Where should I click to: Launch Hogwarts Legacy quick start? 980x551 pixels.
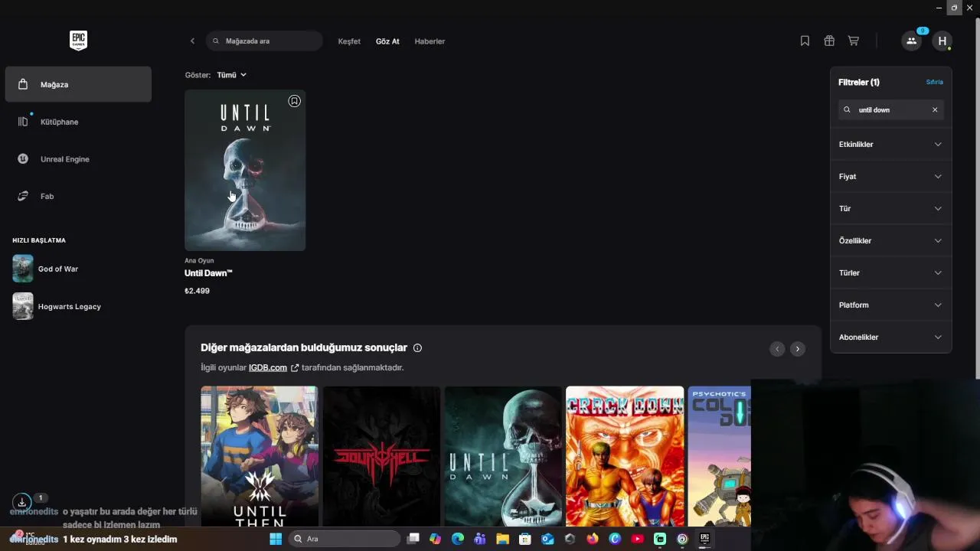click(x=78, y=306)
